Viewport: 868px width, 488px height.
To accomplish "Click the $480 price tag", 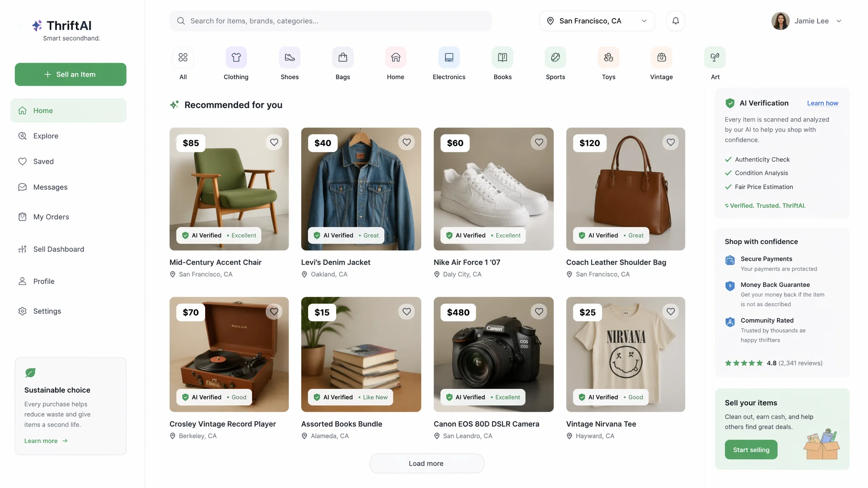I will 458,313.
